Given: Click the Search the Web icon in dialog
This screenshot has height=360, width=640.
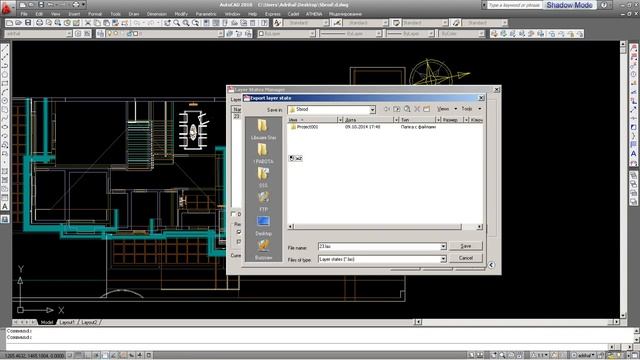Looking at the screenshot, I should 407,109.
